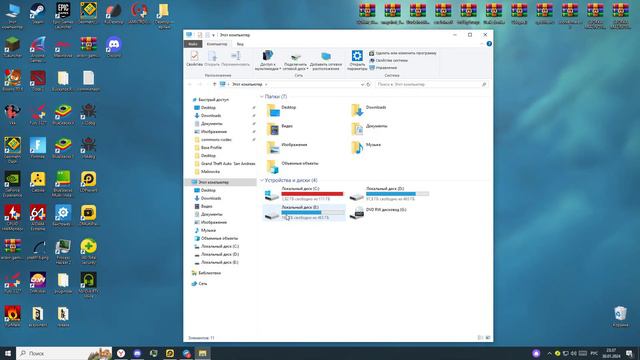
Task: Click the back navigation arrow
Action: (190, 84)
